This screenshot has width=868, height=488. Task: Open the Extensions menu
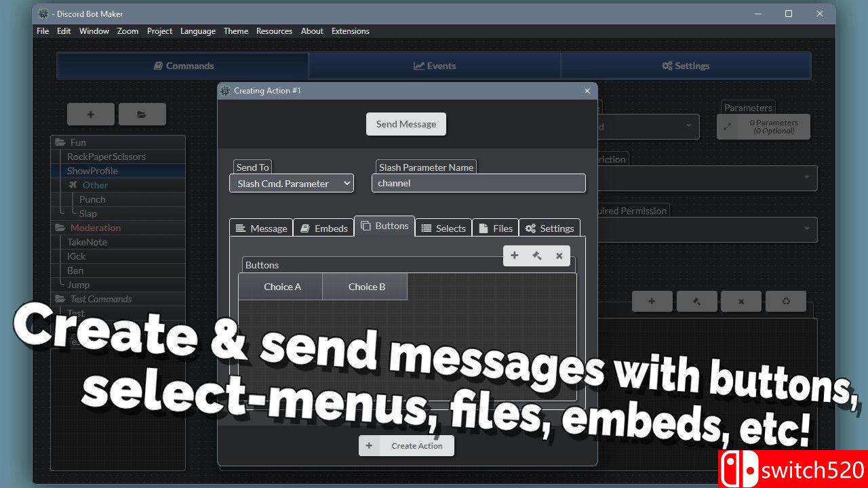[x=350, y=31]
